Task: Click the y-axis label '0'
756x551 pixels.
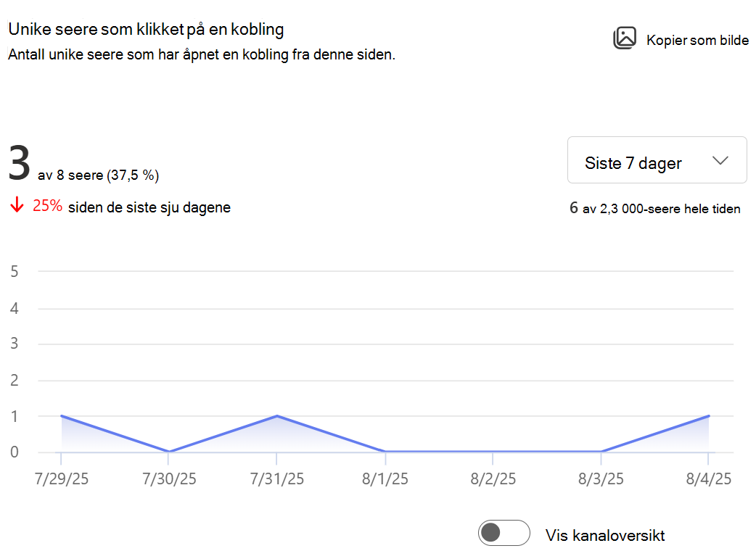Action: pos(15,452)
